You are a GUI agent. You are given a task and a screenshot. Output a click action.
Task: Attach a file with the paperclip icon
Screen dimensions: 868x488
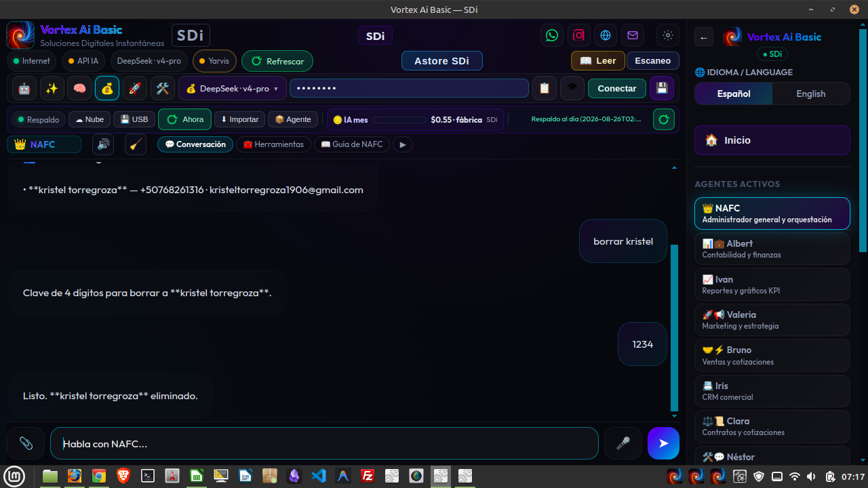[26, 443]
